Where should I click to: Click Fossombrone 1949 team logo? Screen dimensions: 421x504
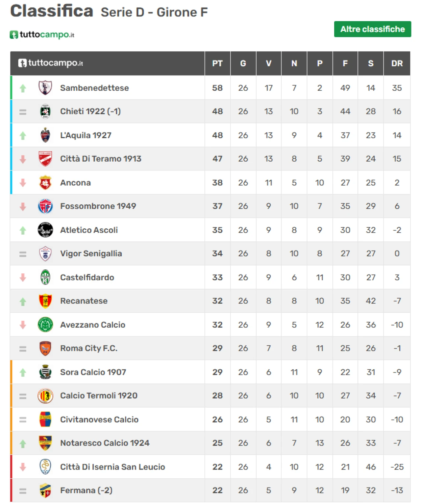[45, 206]
